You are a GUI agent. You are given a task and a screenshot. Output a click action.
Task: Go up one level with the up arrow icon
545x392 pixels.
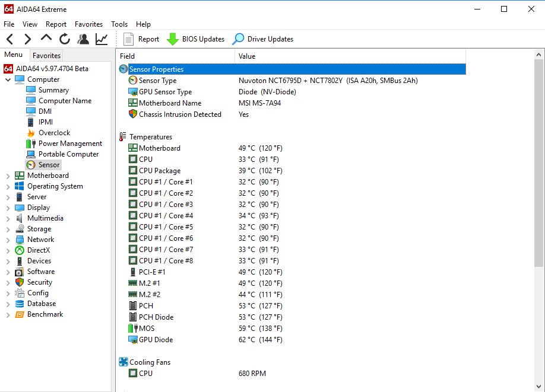pos(46,38)
